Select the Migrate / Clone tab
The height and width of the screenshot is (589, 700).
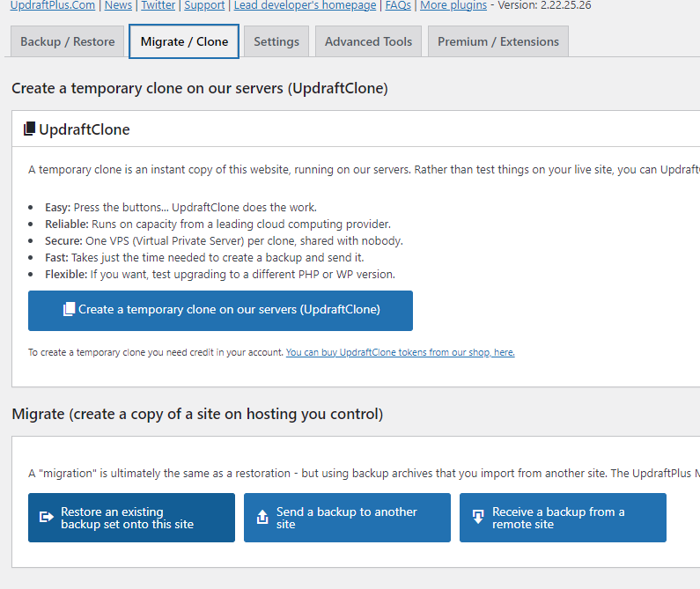(x=184, y=41)
